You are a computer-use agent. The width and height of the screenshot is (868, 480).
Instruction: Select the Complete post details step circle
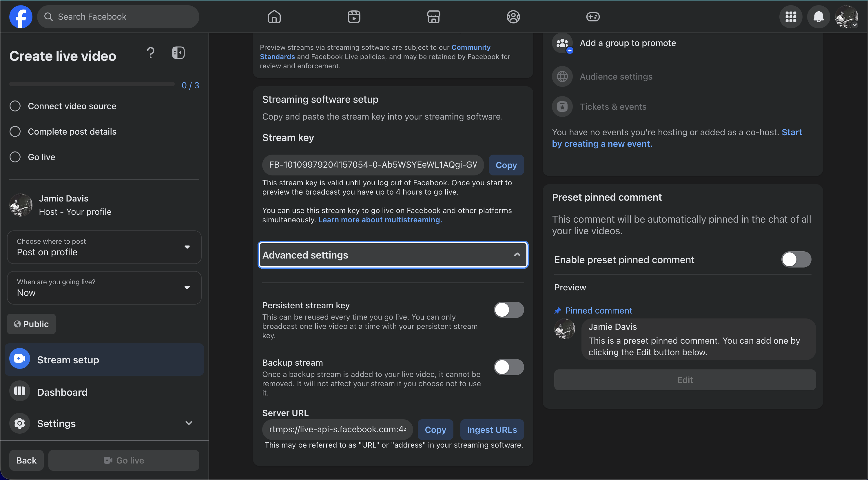pyautogui.click(x=15, y=131)
